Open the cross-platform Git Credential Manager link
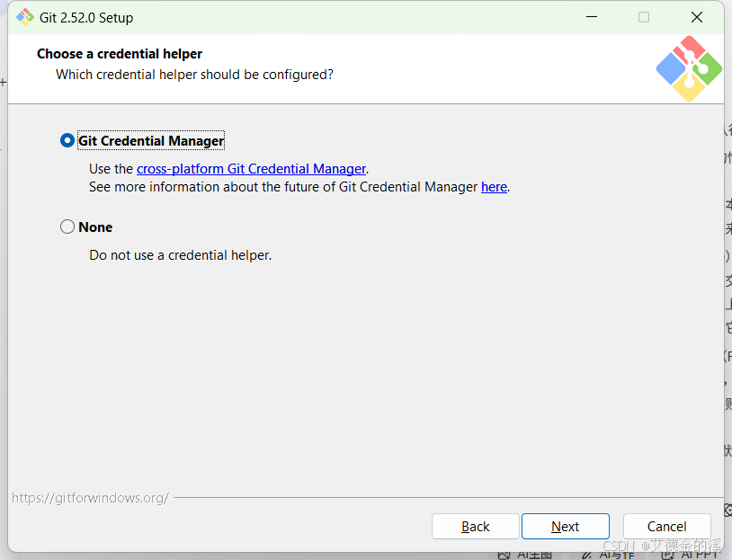The image size is (732, 560). pyautogui.click(x=251, y=168)
